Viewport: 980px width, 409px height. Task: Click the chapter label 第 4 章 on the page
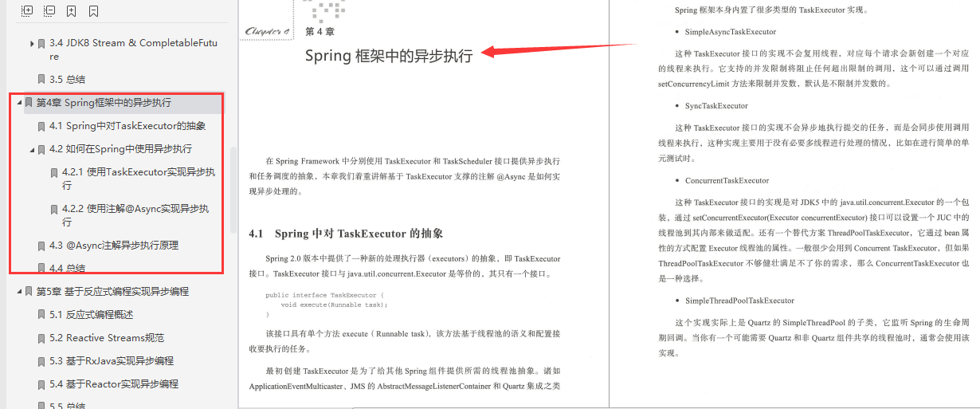(319, 32)
